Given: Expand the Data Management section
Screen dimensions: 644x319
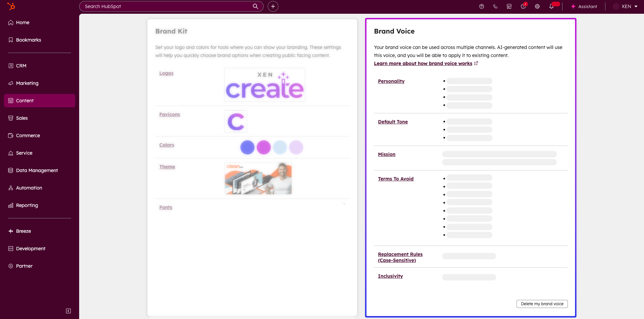Looking at the screenshot, I should (x=37, y=170).
